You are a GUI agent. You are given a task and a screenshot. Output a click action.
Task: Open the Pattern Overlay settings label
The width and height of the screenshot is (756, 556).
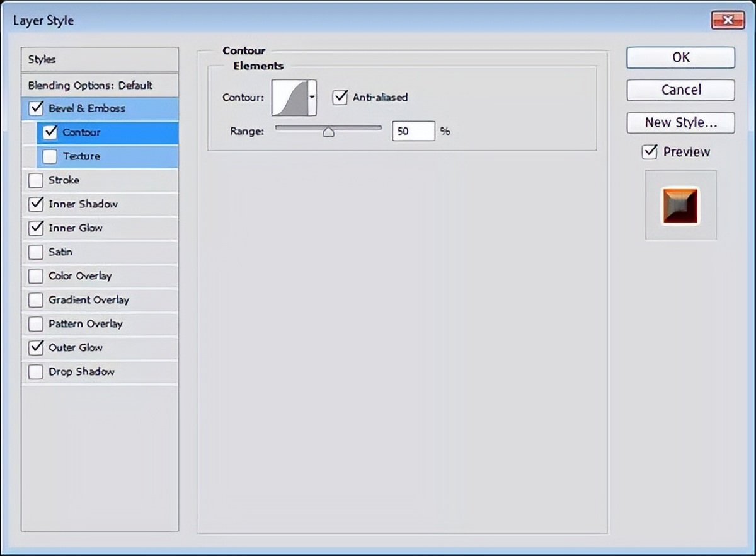(x=86, y=324)
